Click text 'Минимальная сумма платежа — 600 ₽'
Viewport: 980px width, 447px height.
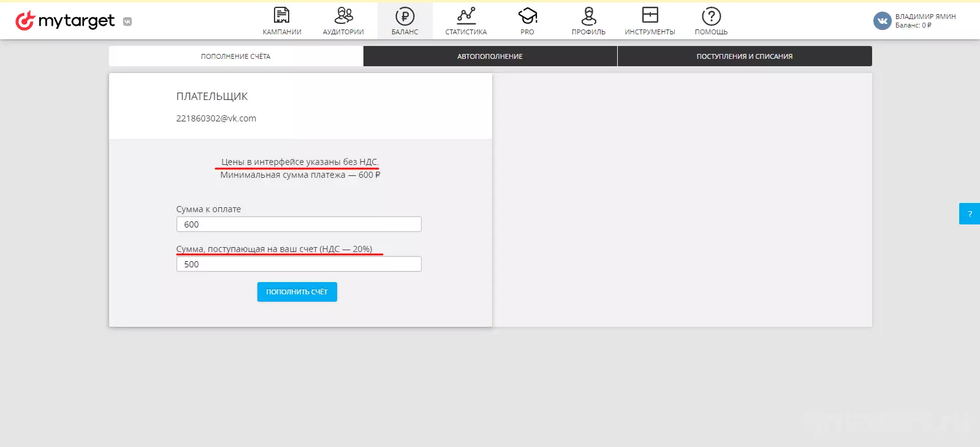coord(300,175)
